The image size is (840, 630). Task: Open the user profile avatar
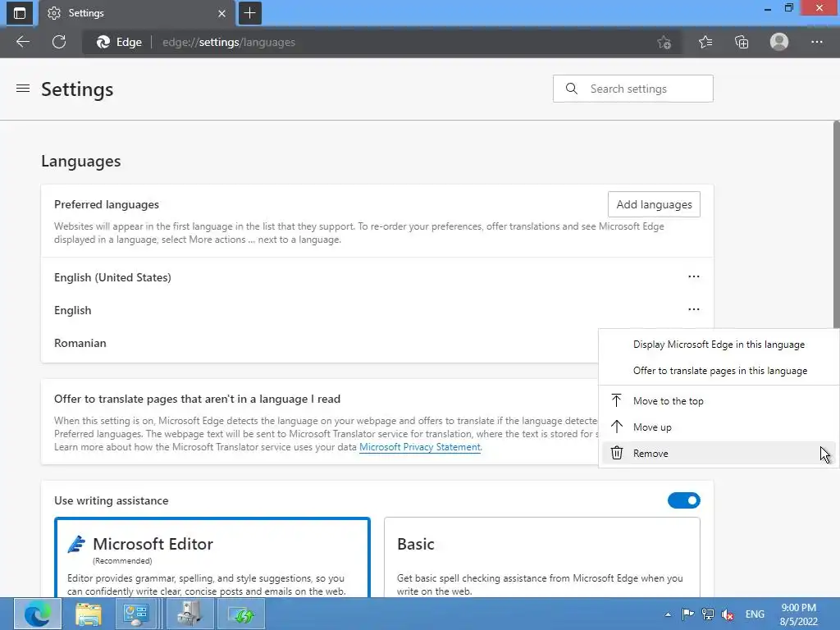click(x=779, y=42)
